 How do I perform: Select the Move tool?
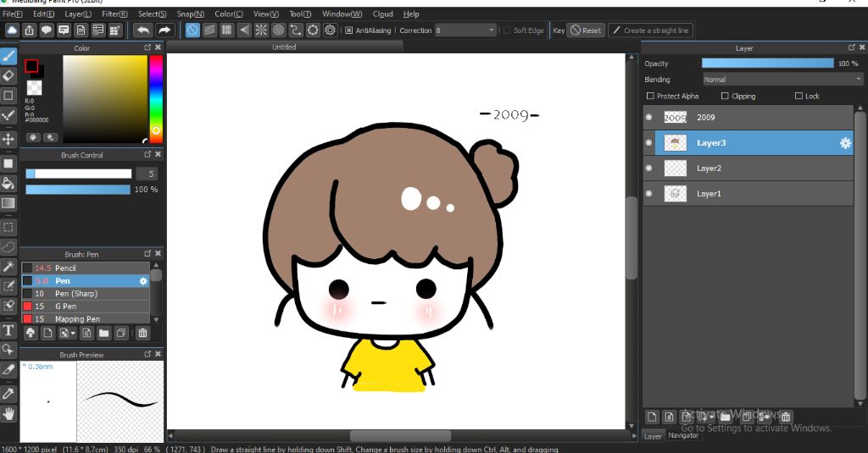click(x=8, y=139)
